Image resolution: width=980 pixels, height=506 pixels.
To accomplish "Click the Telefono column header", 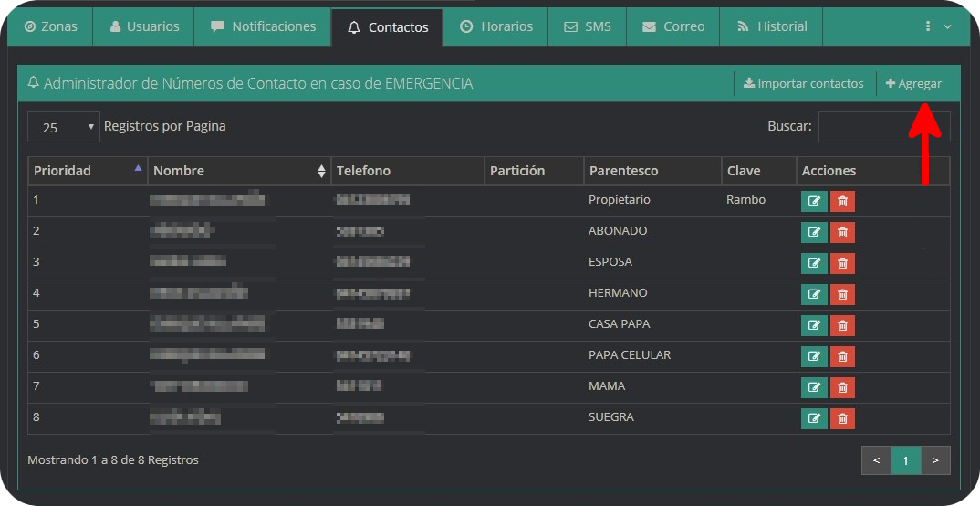I will (x=408, y=171).
